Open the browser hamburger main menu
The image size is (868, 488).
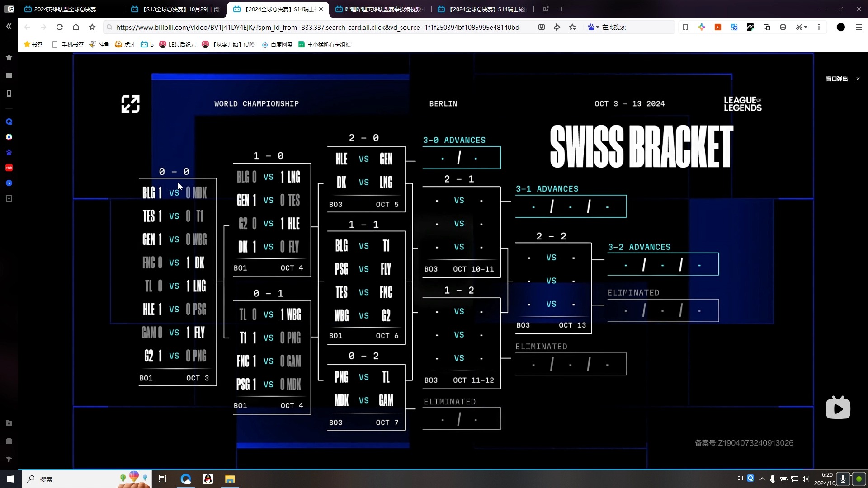tap(859, 27)
